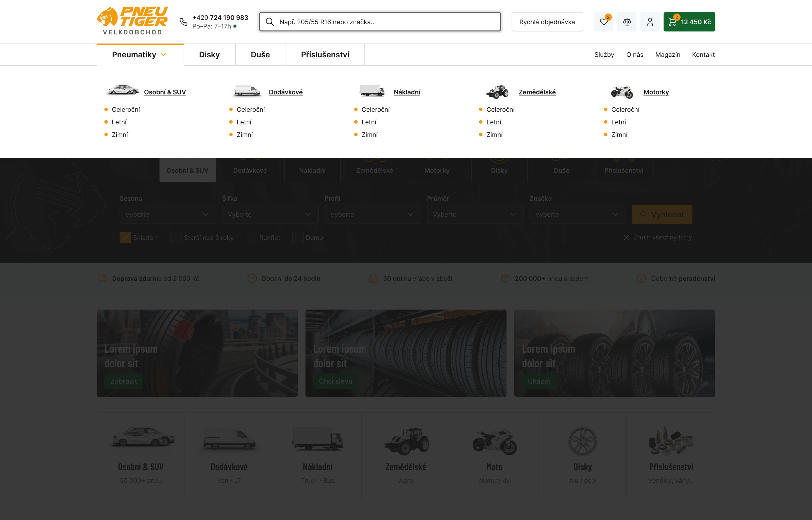Focus the tire search input field
Image resolution: width=812 pixels, height=520 pixels.
coord(380,22)
